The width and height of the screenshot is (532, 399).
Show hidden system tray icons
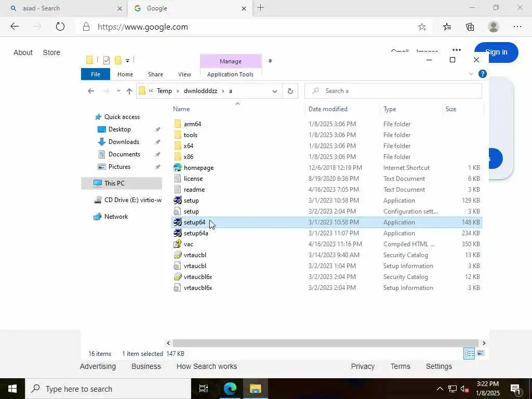pos(440,389)
